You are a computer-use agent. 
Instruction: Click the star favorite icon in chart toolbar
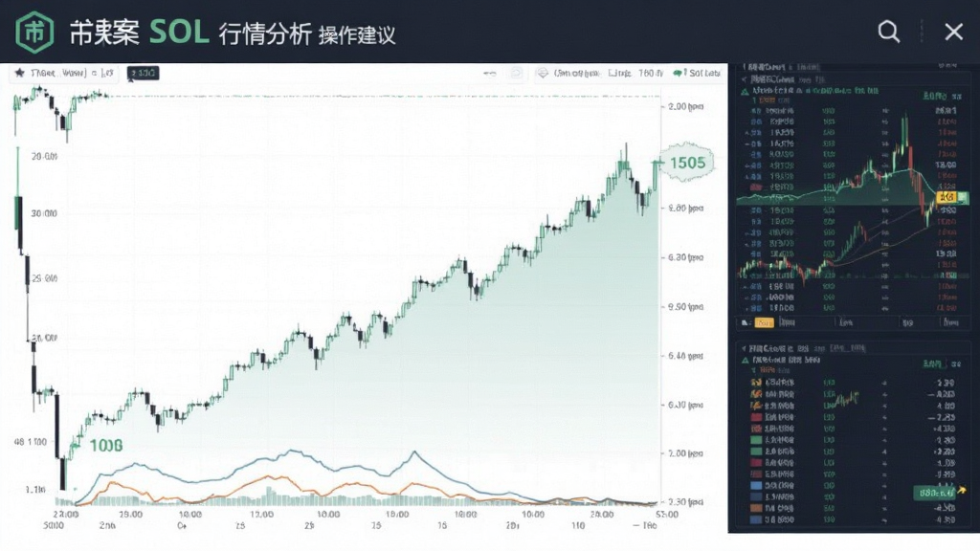pos(19,73)
